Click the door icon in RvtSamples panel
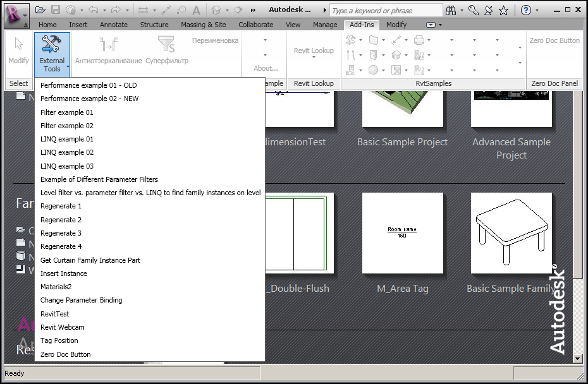This screenshot has width=588, height=384. pos(374,54)
